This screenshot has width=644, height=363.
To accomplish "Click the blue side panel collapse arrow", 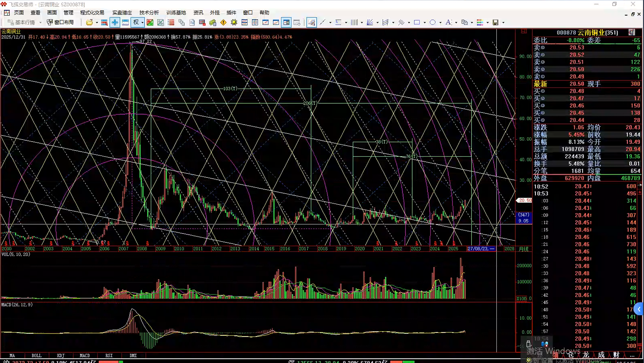I will point(639,309).
